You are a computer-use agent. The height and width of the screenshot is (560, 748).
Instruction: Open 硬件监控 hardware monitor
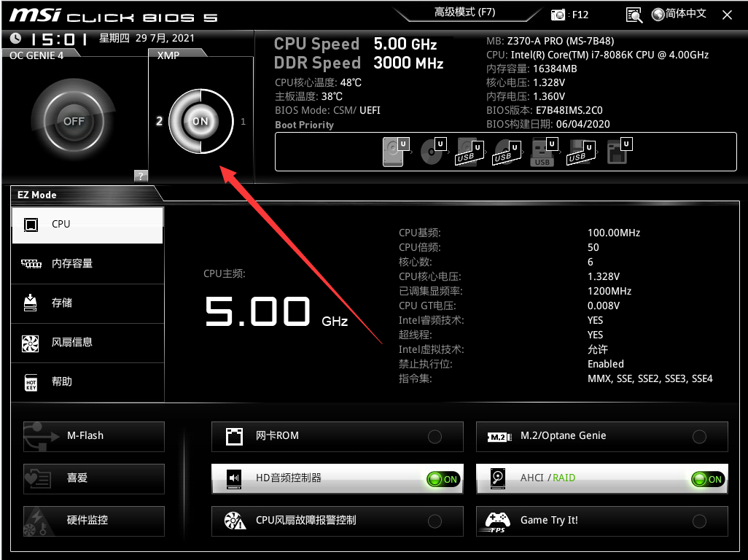coord(94,521)
